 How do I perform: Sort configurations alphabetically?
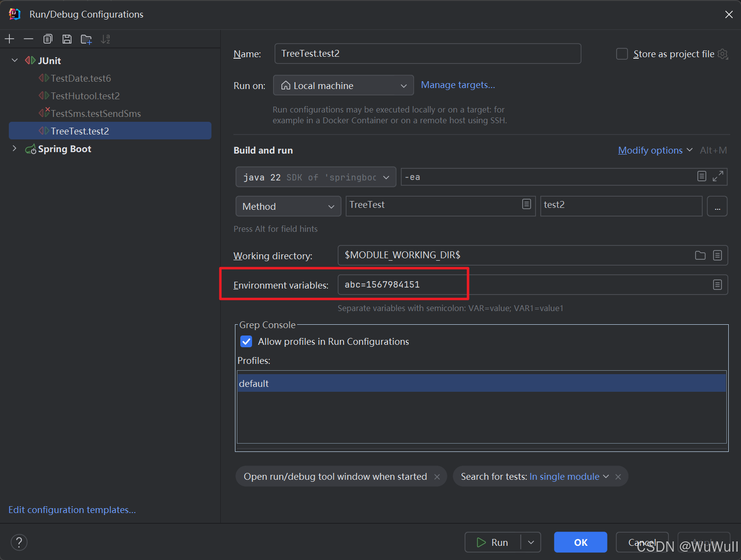click(105, 39)
